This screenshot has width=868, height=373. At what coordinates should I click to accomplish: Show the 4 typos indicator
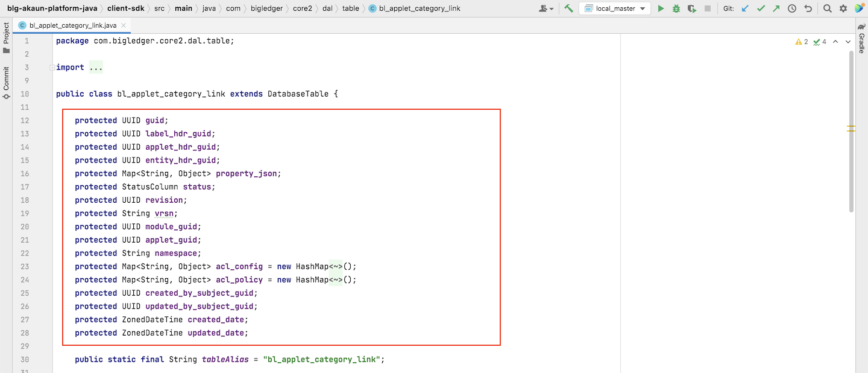click(820, 42)
